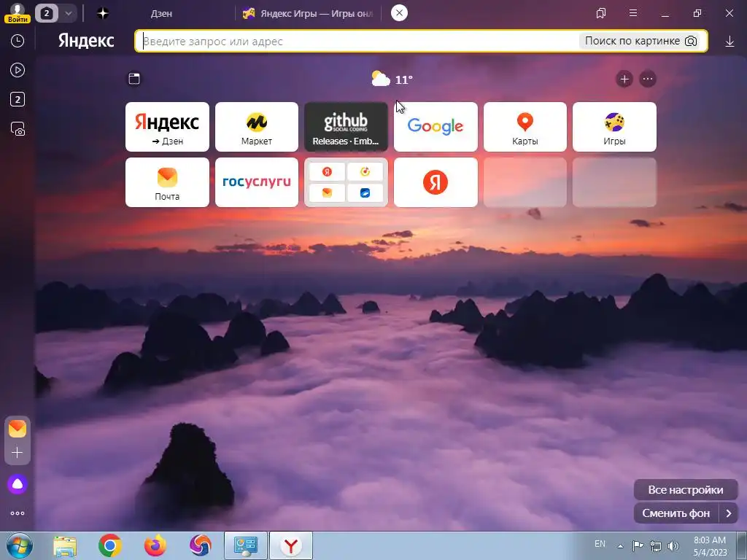This screenshot has height=560, width=747.
Task: Open control panel taskbar item
Action: click(246, 545)
